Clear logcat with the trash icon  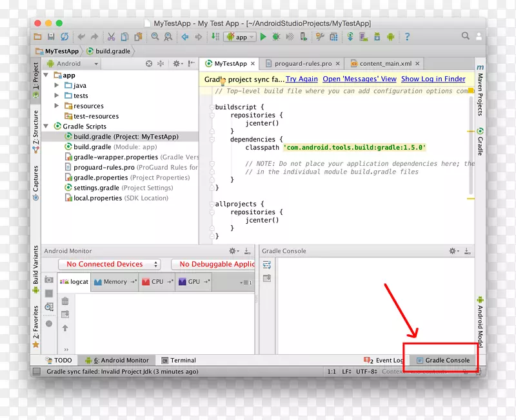pyautogui.click(x=65, y=301)
